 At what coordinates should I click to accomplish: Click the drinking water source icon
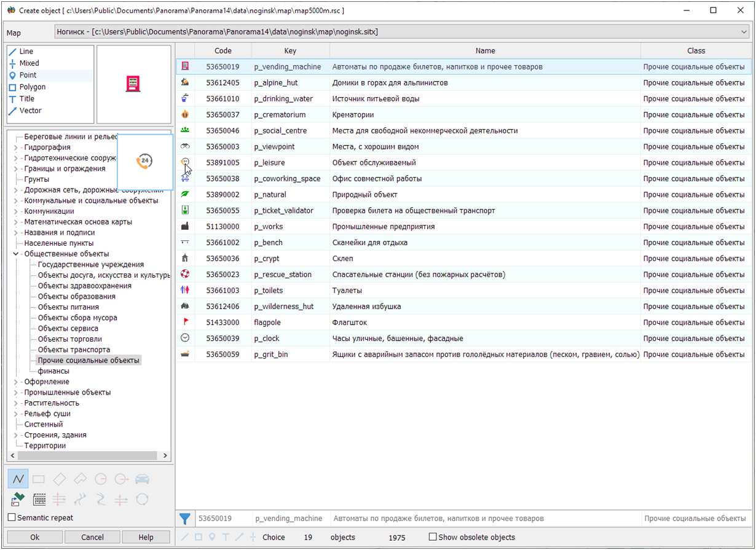pyautogui.click(x=185, y=98)
